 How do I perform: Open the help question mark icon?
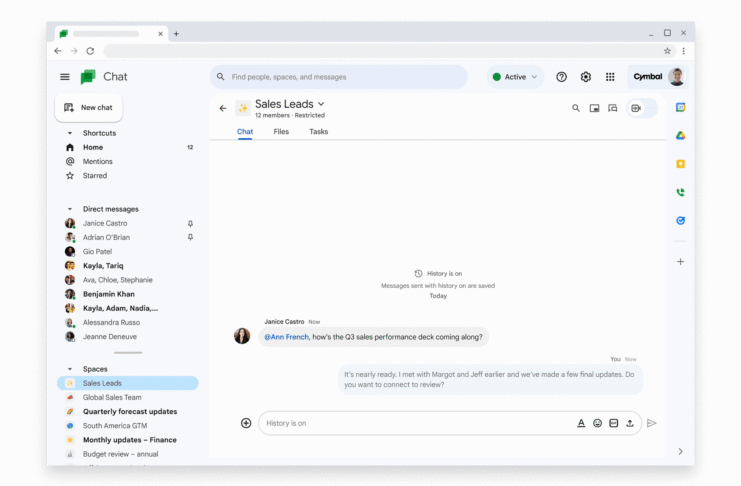pos(561,77)
